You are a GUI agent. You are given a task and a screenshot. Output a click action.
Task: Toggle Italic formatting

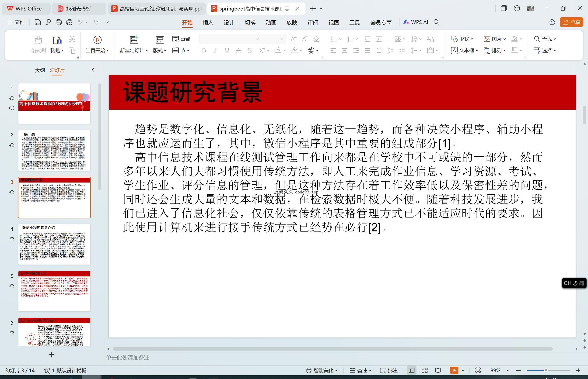tap(215, 50)
